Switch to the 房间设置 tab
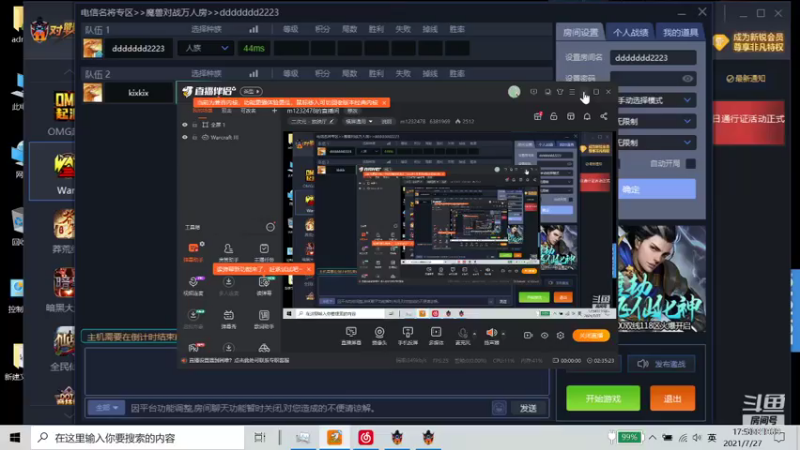This screenshot has width=800, height=450. (580, 33)
